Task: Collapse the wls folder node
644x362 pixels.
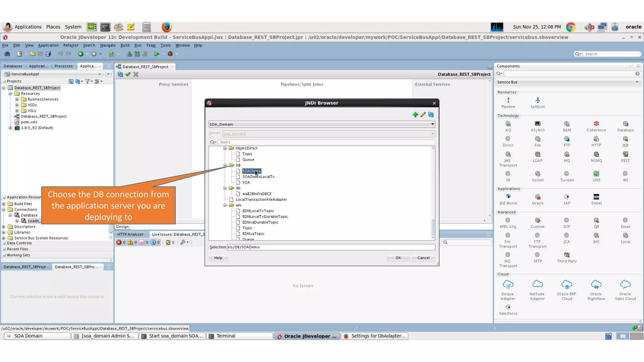Action: tap(225, 205)
